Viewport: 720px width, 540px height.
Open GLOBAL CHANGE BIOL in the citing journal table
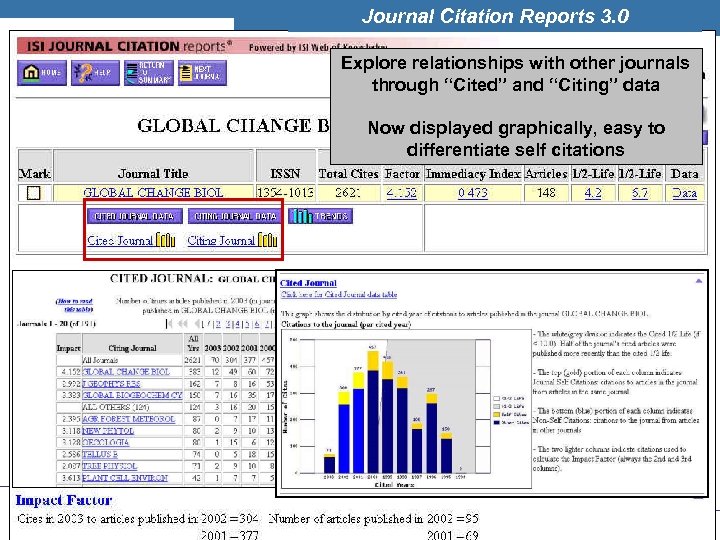(x=126, y=371)
